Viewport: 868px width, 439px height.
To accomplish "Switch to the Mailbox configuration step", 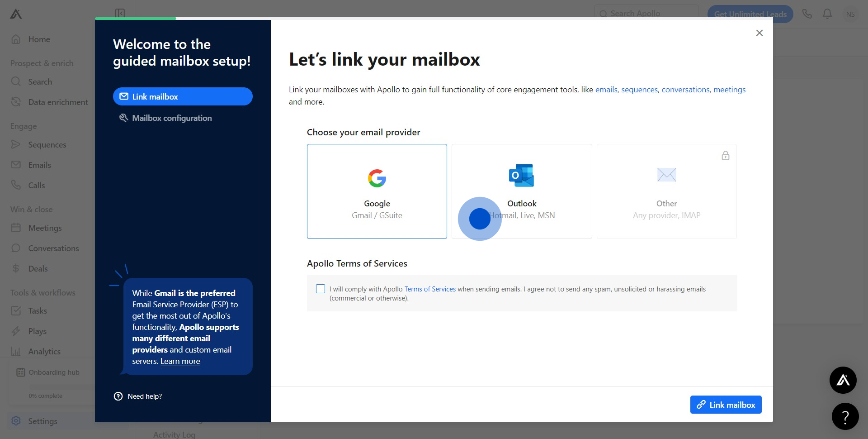I will [x=172, y=118].
